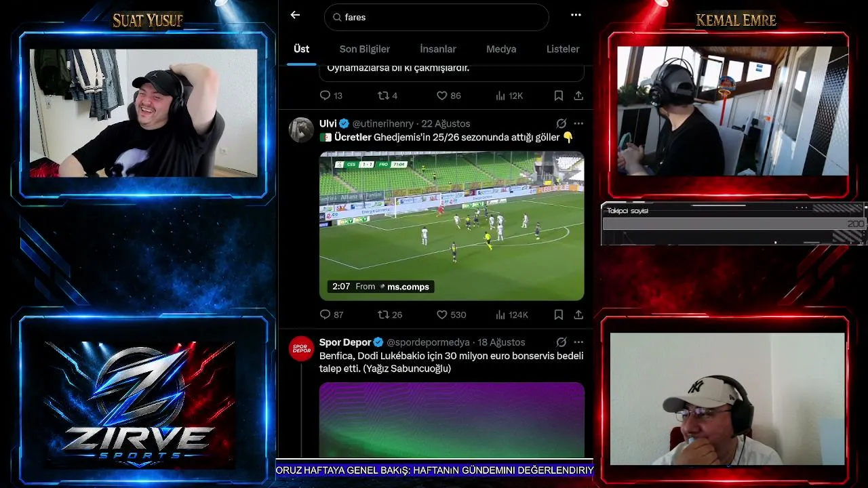Like the tweet with 86 likes

coord(448,96)
